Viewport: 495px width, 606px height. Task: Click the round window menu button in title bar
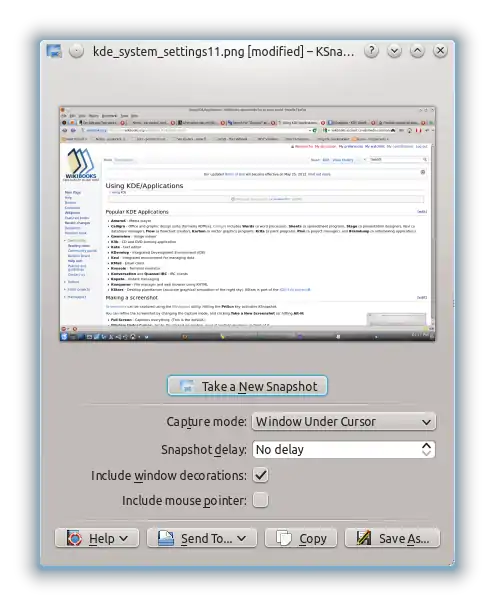tap(77, 51)
